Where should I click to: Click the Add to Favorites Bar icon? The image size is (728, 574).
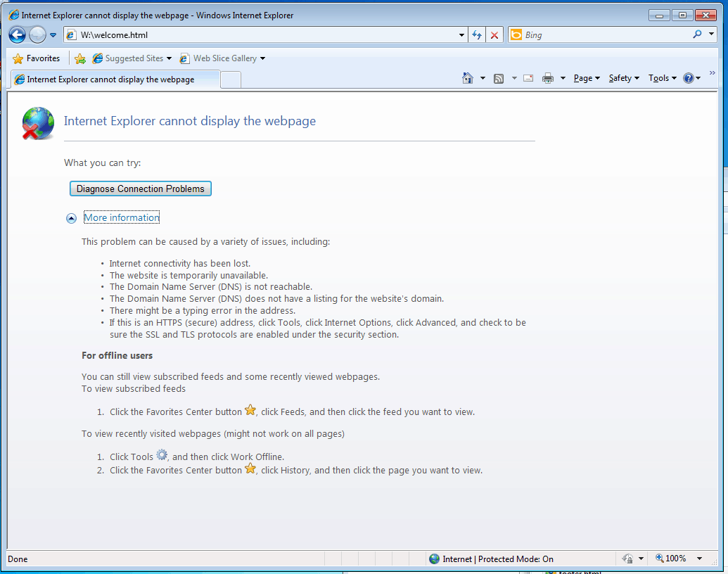(x=80, y=58)
